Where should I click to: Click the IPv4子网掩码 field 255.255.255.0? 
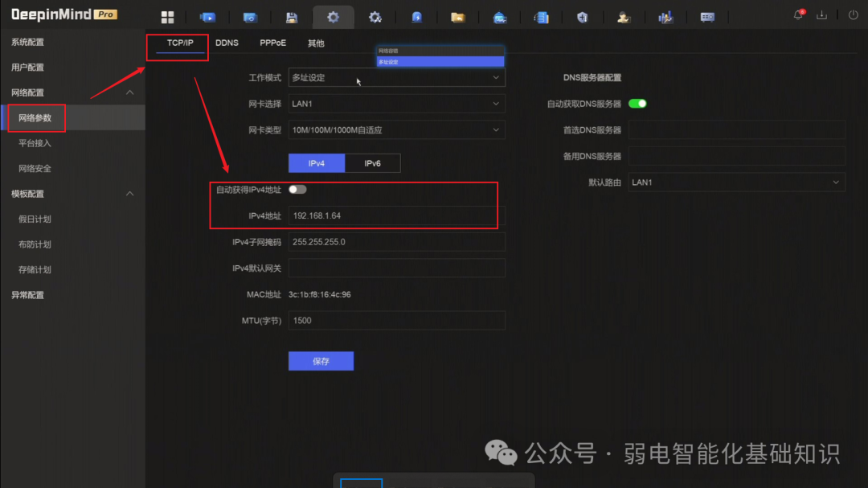(396, 242)
